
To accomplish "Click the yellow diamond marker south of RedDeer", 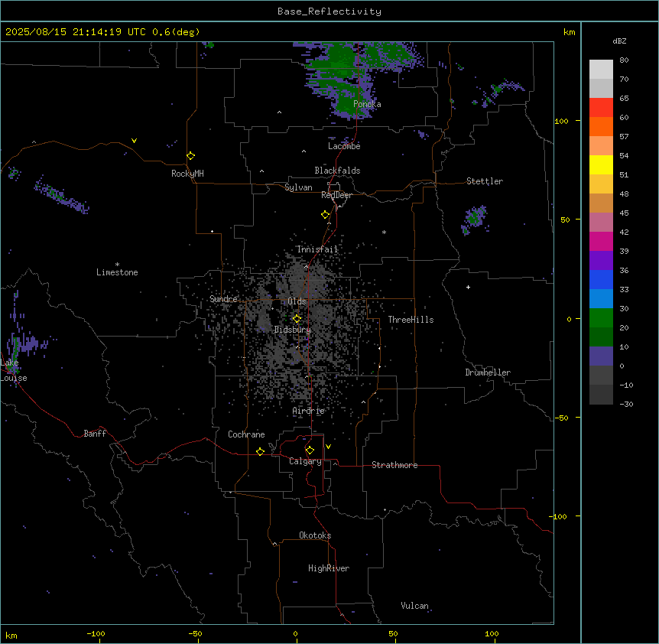I will (x=325, y=215).
